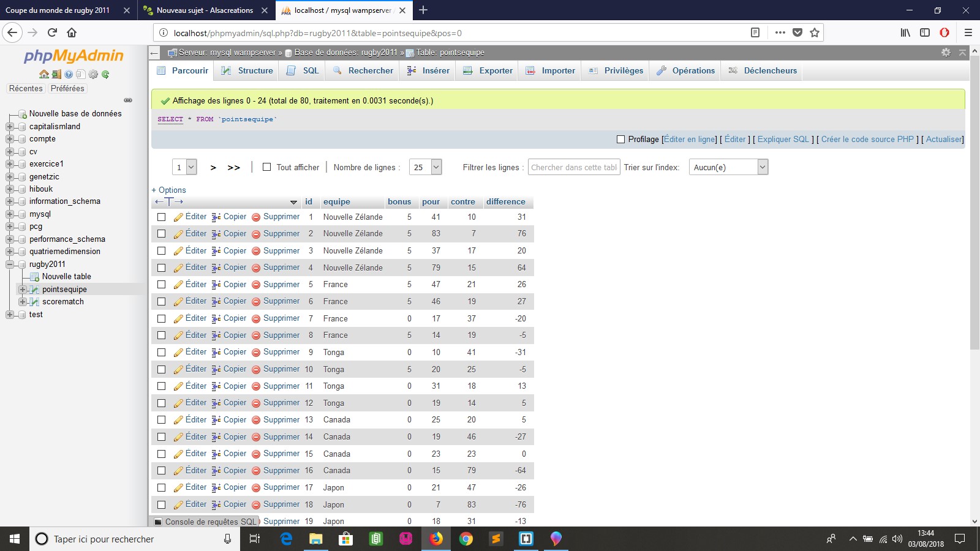
Task: Select row checkbox for id 13 Canada
Action: click(162, 420)
